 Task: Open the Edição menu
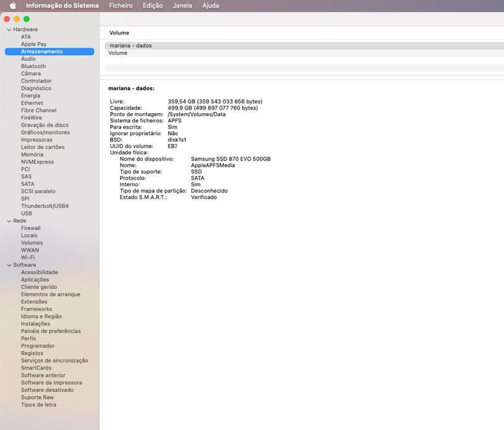153,6
